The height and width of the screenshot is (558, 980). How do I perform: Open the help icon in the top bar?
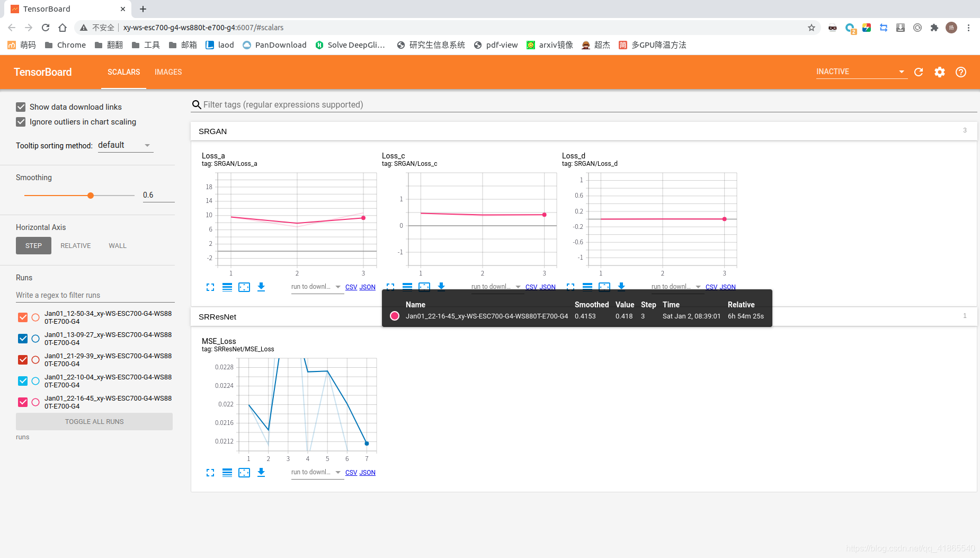point(961,72)
